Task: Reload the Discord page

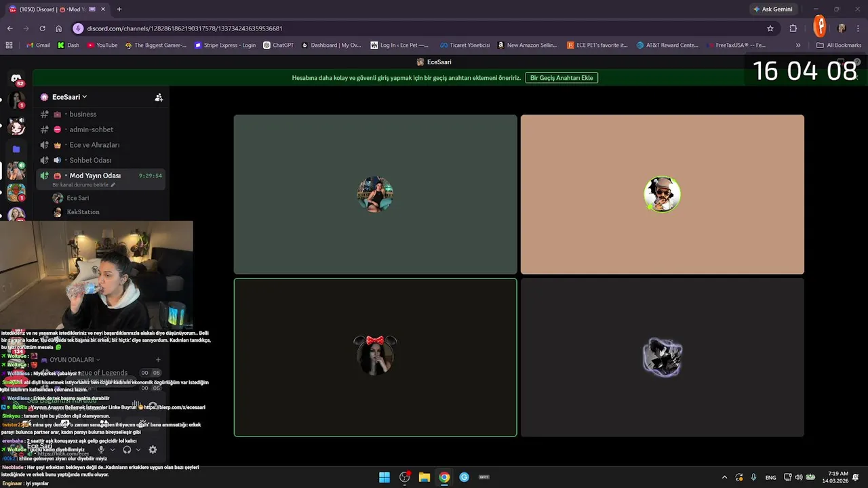Action: click(x=42, y=28)
